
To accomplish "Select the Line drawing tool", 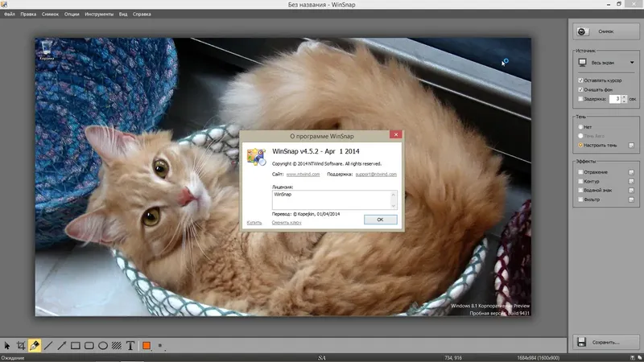I will pos(48,346).
